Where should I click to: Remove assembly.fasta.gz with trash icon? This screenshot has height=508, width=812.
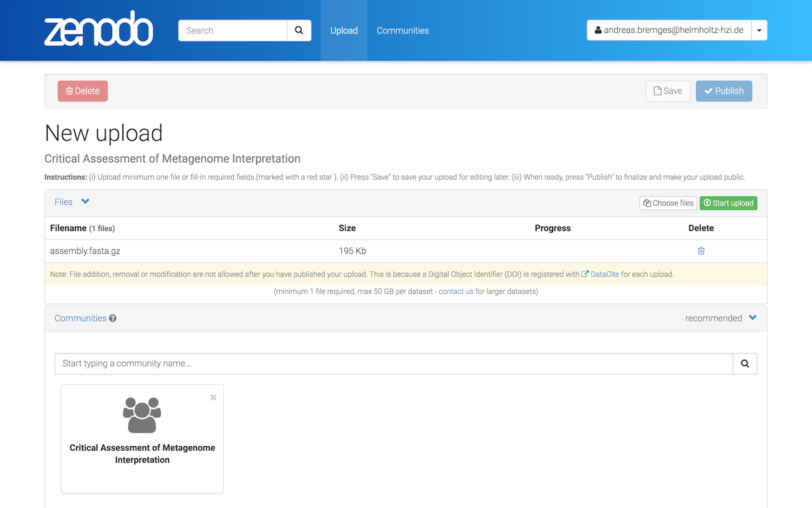click(x=701, y=251)
